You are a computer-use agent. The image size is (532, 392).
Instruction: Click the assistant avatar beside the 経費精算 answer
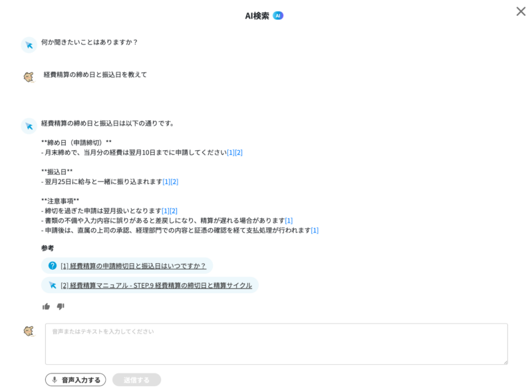tap(29, 126)
